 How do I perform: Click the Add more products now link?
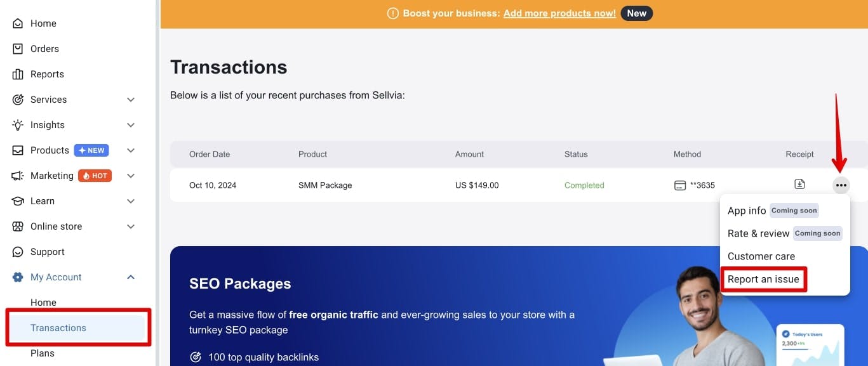[559, 13]
